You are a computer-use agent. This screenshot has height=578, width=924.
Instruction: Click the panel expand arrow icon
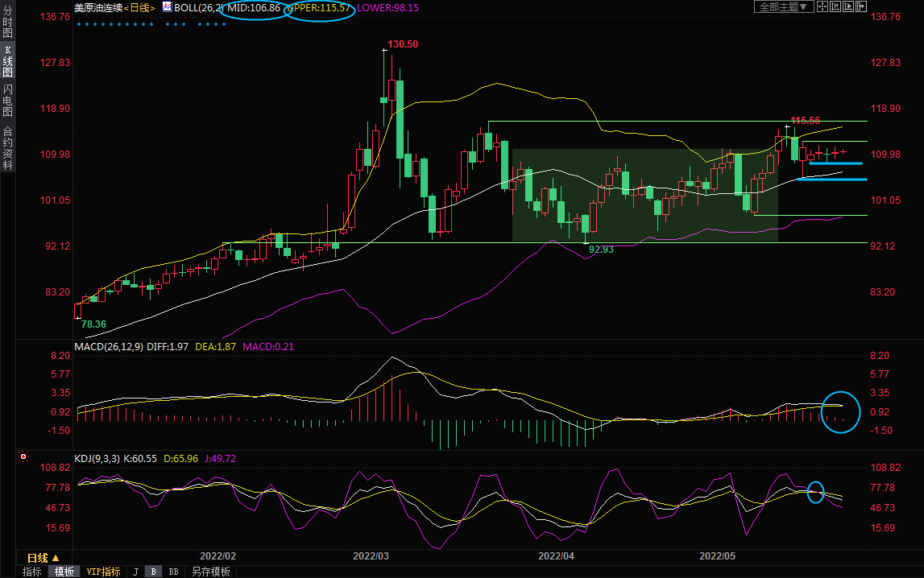tap(860, 7)
